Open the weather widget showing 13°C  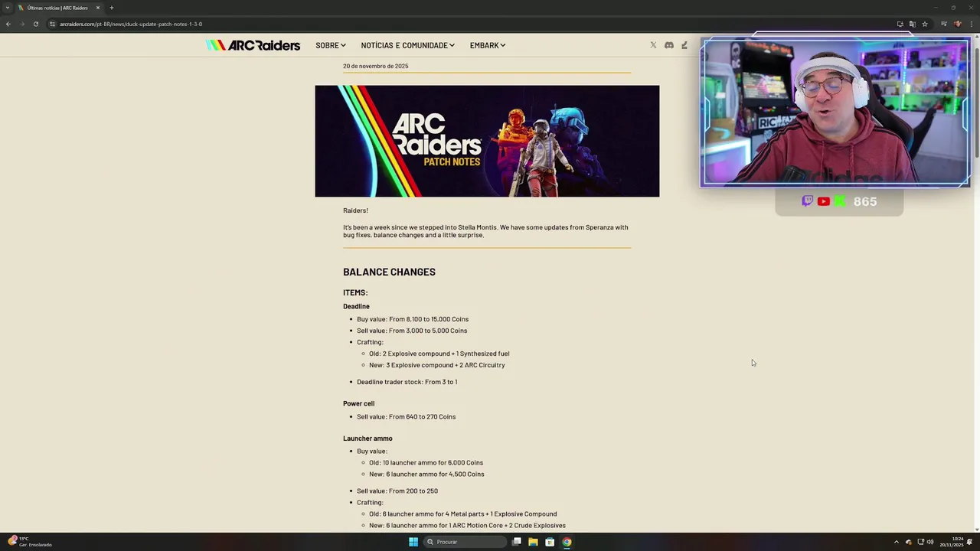[x=29, y=542]
